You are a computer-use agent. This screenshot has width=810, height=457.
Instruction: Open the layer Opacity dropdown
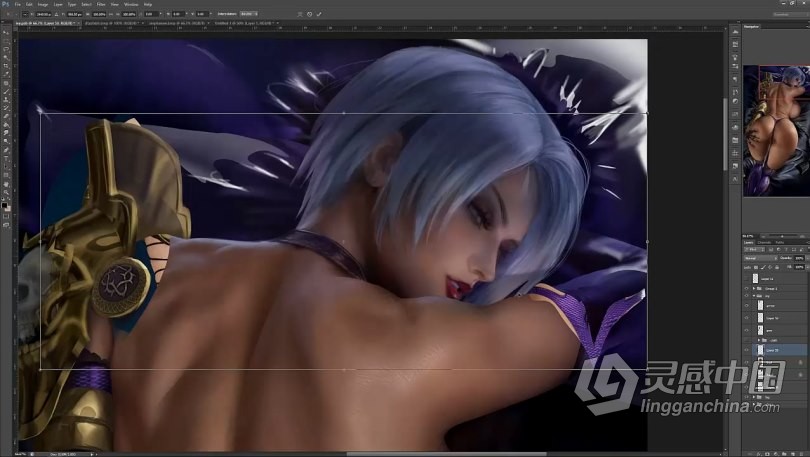807,258
